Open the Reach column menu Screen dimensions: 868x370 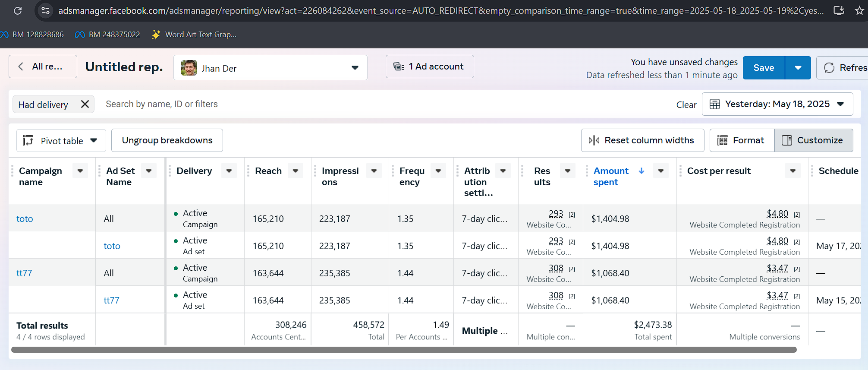tap(296, 171)
